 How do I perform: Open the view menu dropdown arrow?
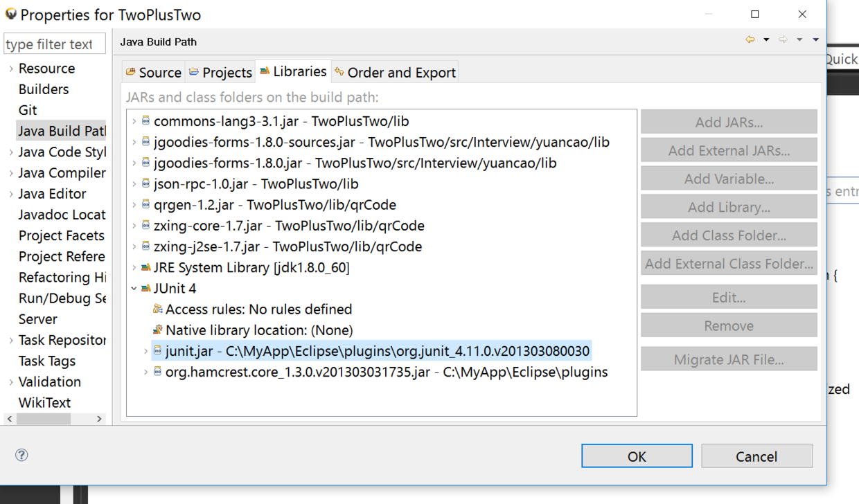pyautogui.click(x=815, y=40)
